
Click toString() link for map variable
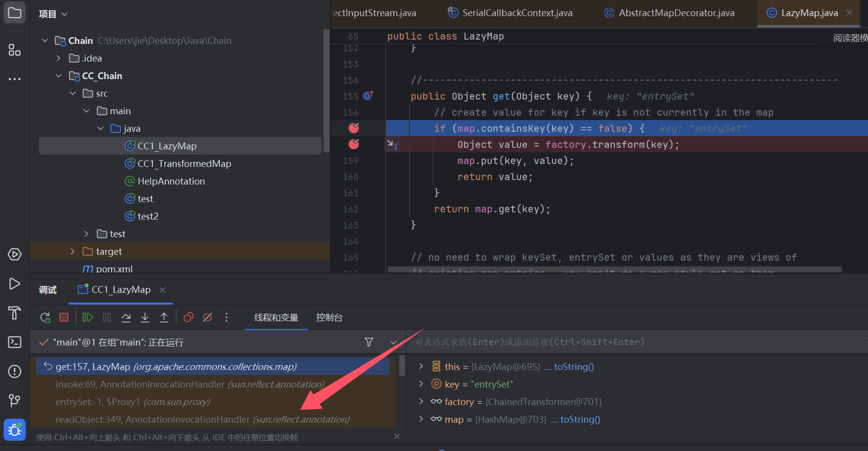click(580, 419)
